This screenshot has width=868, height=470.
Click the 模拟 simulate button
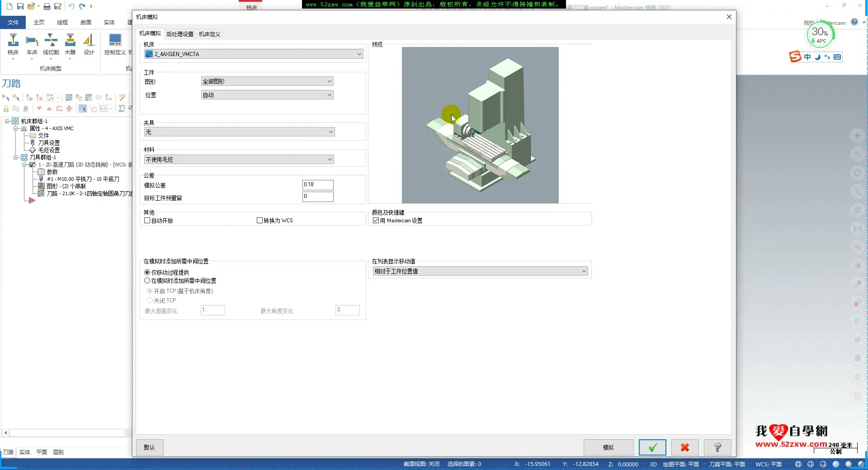tap(608, 447)
